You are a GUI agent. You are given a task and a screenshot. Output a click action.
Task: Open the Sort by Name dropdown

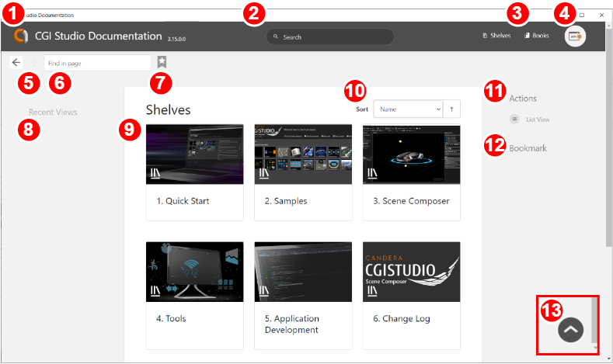click(409, 109)
